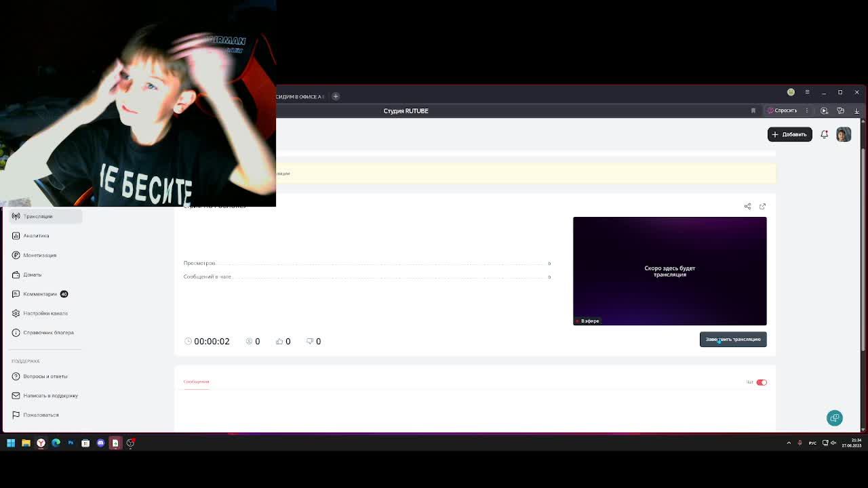
Task: Click the browser profile green avatar
Action: click(791, 92)
